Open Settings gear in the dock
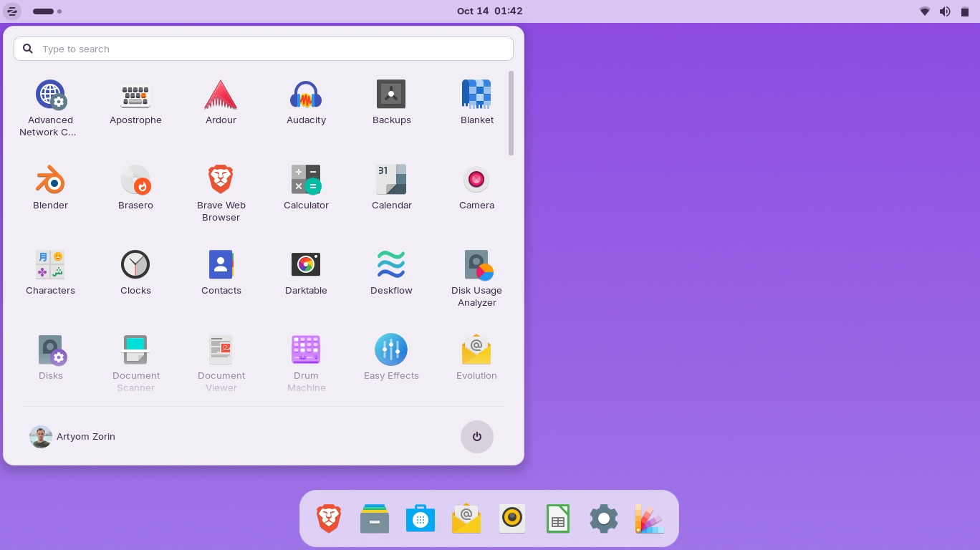This screenshot has width=980, height=550. (x=603, y=518)
